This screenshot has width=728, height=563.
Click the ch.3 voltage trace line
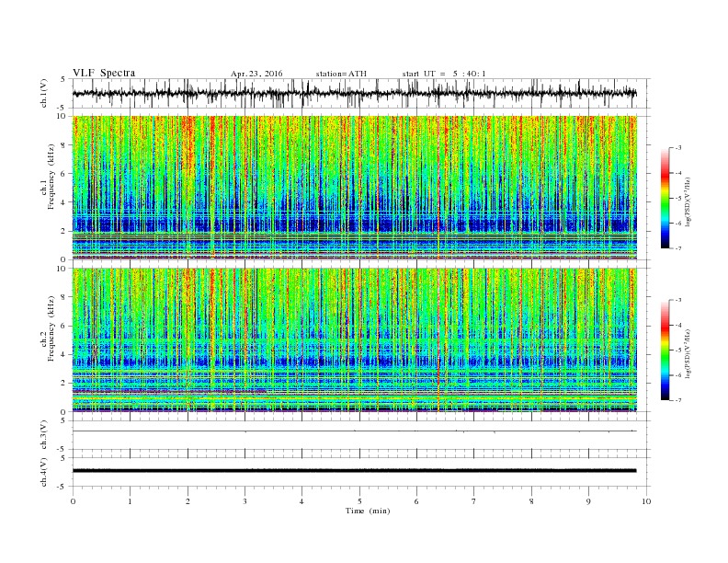click(x=355, y=431)
